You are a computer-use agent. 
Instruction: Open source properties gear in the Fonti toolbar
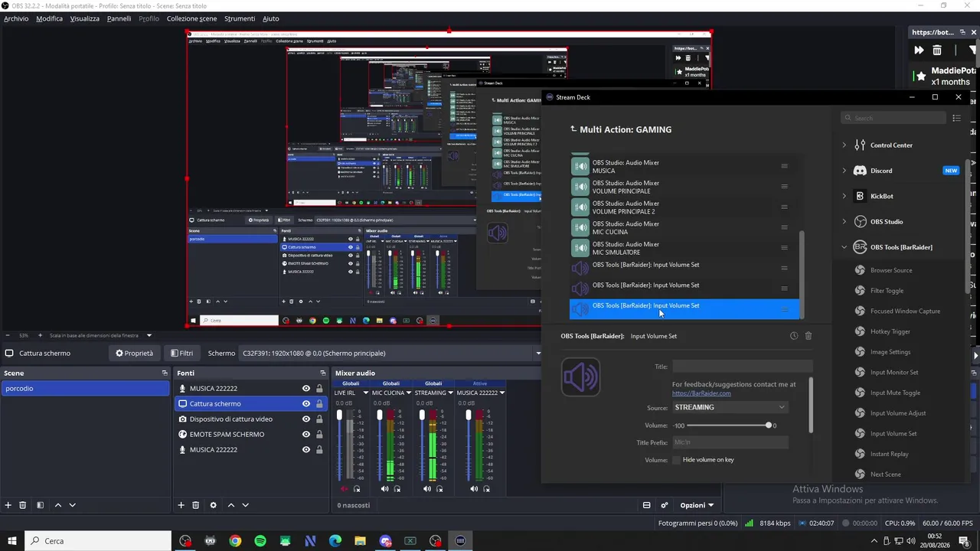click(213, 505)
